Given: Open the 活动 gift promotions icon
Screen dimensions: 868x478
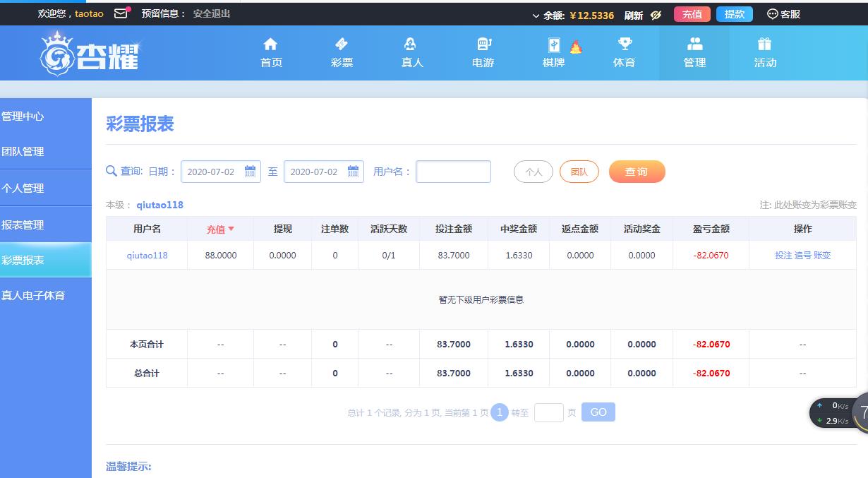Looking at the screenshot, I should click(x=765, y=45).
